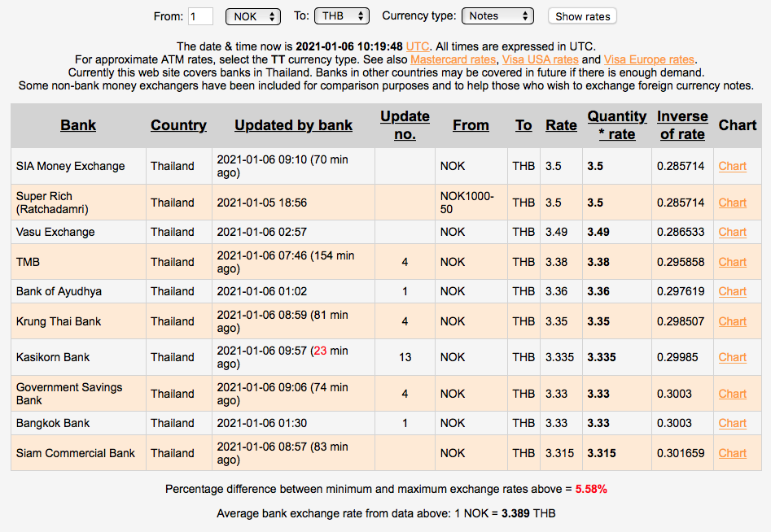Show Chart for Bangkok Bank row
The width and height of the screenshot is (771, 532).
pyautogui.click(x=732, y=423)
